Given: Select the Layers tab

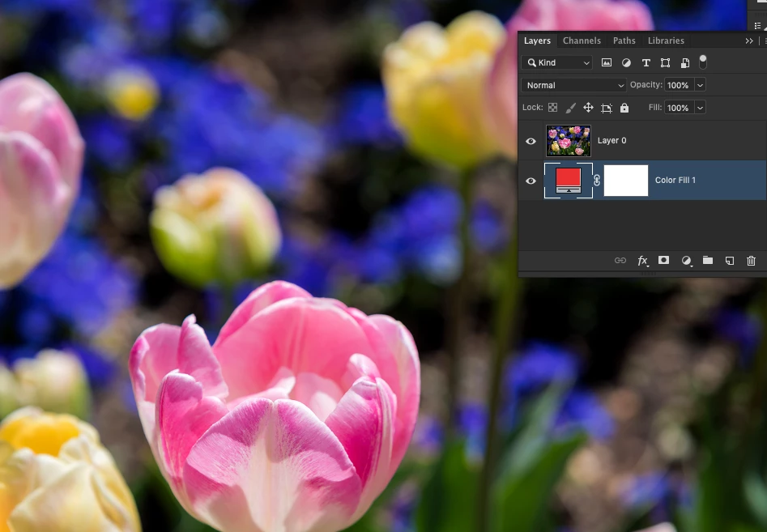Looking at the screenshot, I should tap(537, 40).
